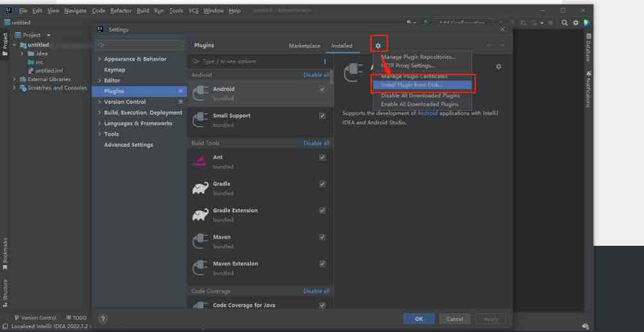Expand Languages & Frameworks settings
Screen dimensions: 644x332
[x=99, y=124]
